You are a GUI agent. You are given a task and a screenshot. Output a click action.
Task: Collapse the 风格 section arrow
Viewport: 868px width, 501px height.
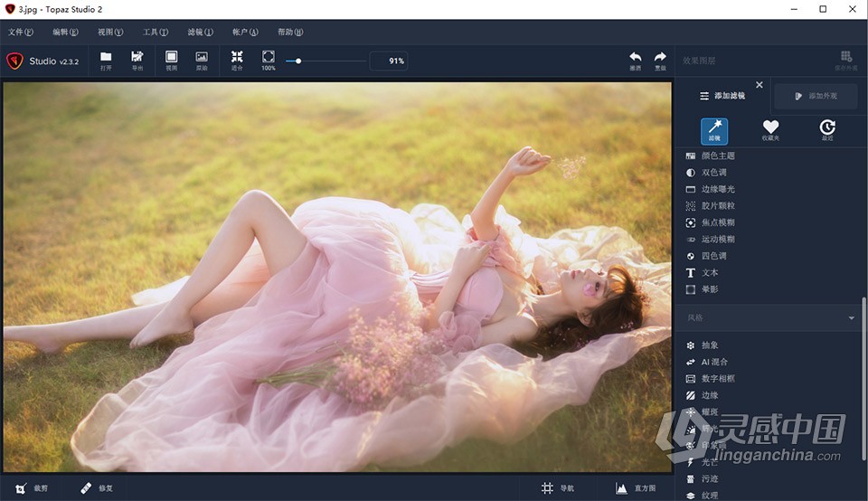point(851,317)
